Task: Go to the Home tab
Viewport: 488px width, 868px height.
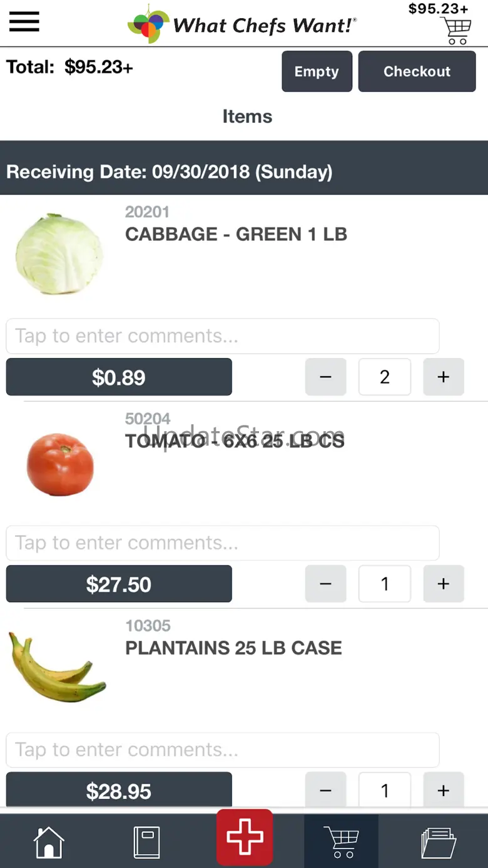Action: 49,842
